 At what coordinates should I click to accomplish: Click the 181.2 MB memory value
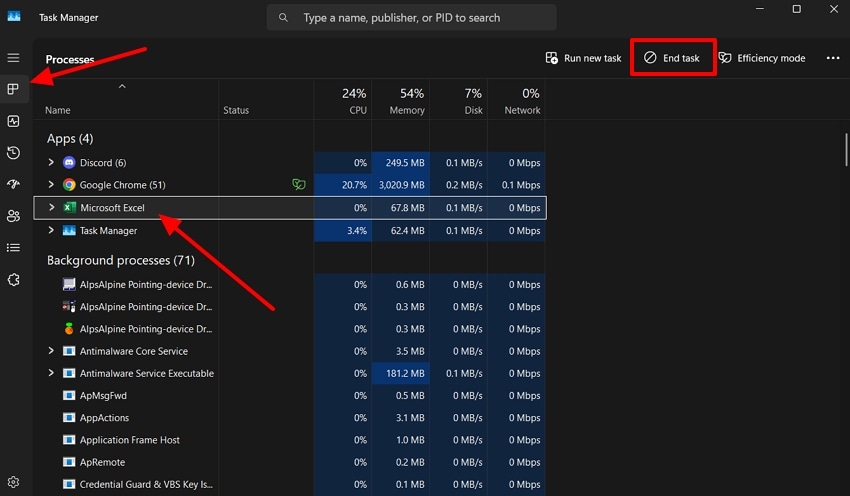pyautogui.click(x=405, y=373)
